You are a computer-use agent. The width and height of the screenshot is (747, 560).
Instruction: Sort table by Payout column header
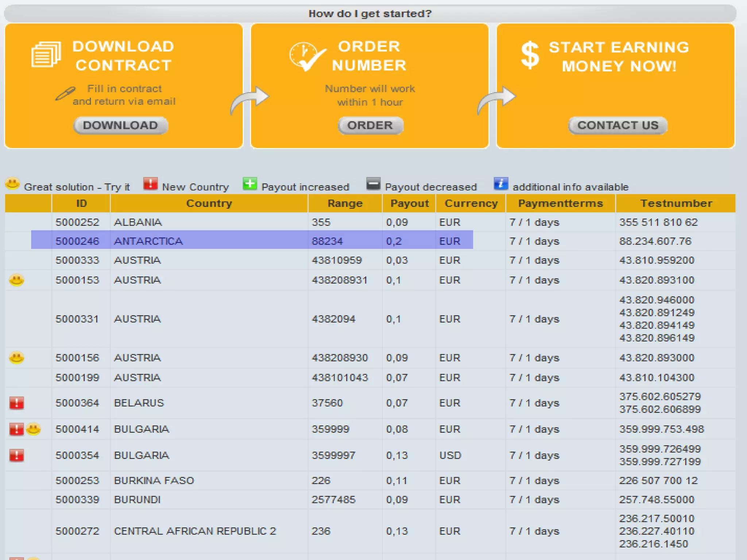(x=409, y=203)
